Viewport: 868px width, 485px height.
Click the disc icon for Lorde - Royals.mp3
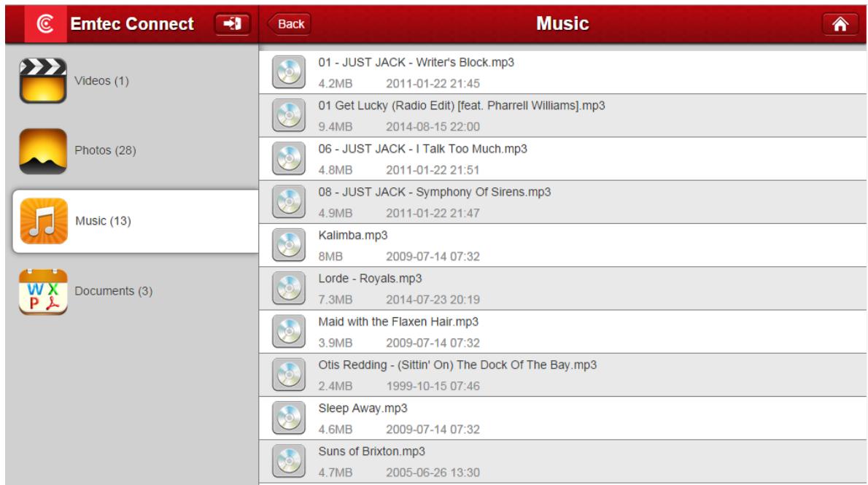coord(287,289)
